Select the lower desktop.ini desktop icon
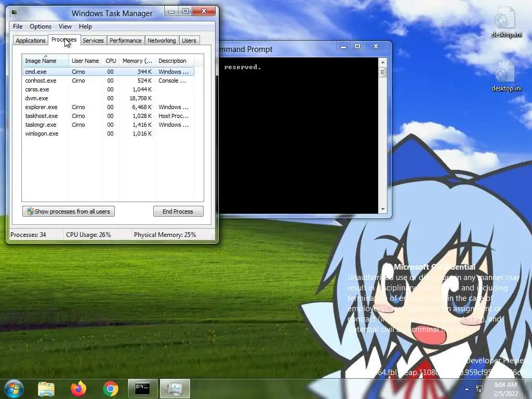Viewport: 532px width, 399px height. pyautogui.click(x=506, y=76)
